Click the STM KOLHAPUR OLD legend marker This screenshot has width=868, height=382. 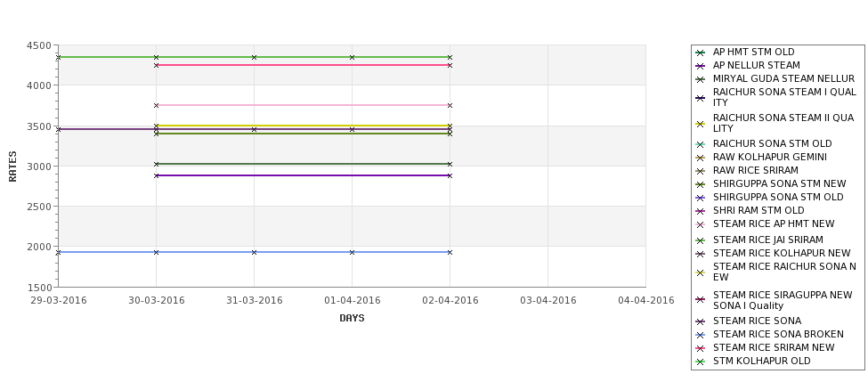point(701,362)
